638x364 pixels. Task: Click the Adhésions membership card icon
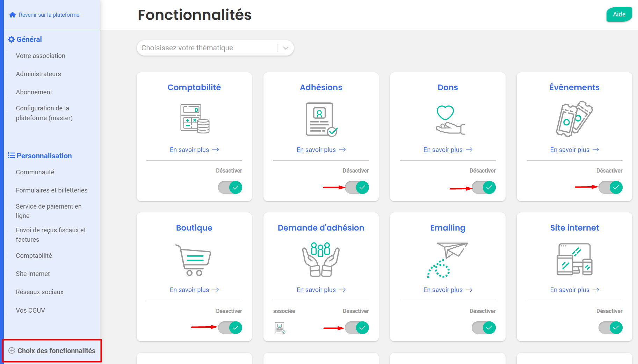pos(321,119)
